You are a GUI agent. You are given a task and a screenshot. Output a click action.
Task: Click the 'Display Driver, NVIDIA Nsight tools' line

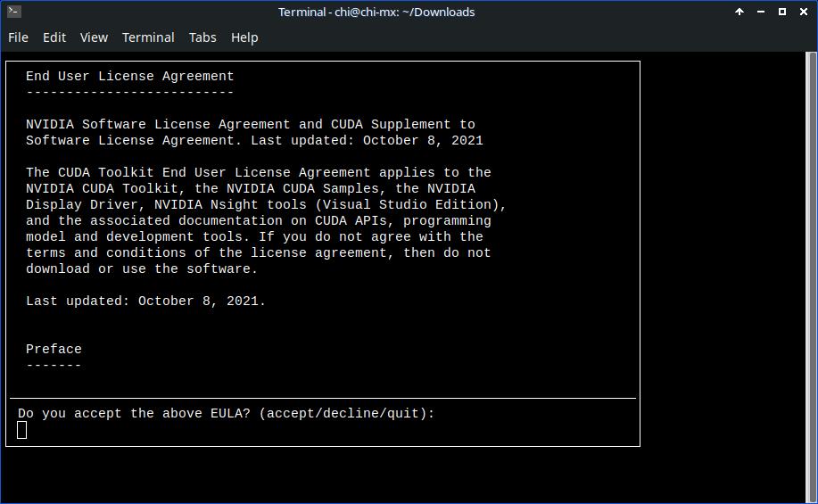(x=266, y=204)
